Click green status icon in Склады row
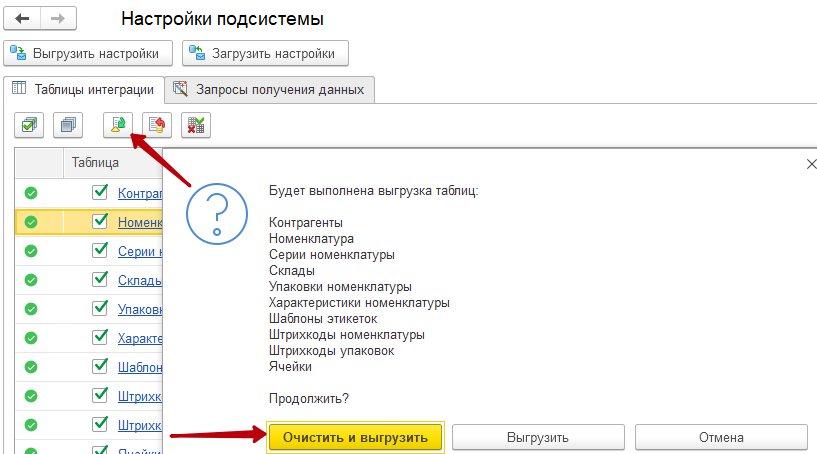Screen dimensions: 817x454 point(31,280)
